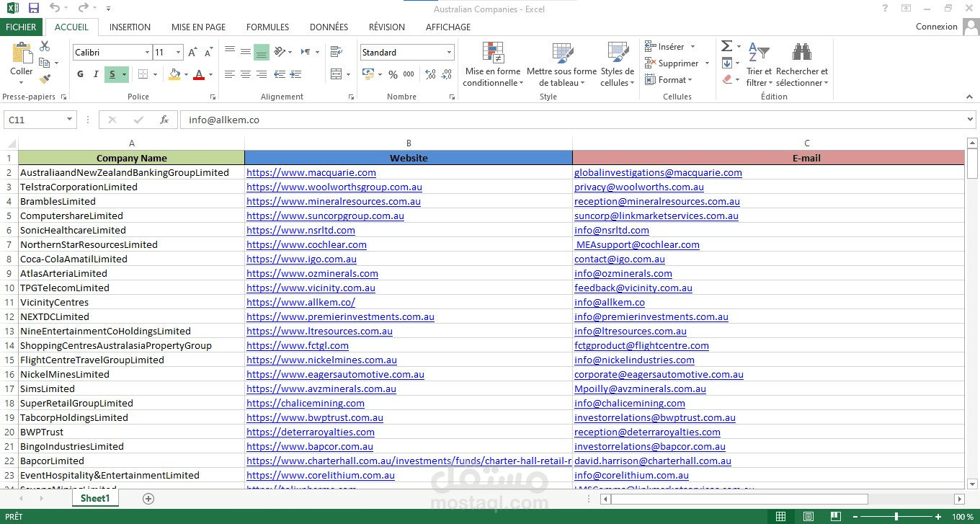Viewport: 980px width, 524px height.
Task: Add a decimal place
Action: pos(430,74)
